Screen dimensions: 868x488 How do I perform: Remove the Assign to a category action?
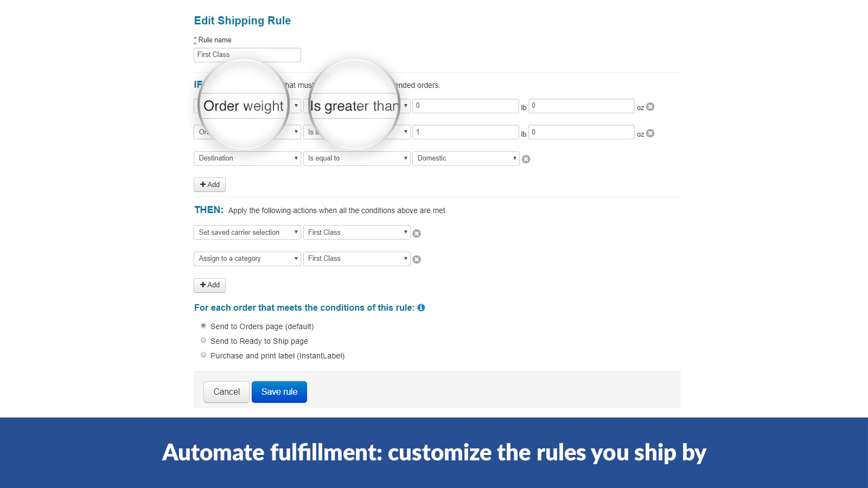click(x=417, y=260)
